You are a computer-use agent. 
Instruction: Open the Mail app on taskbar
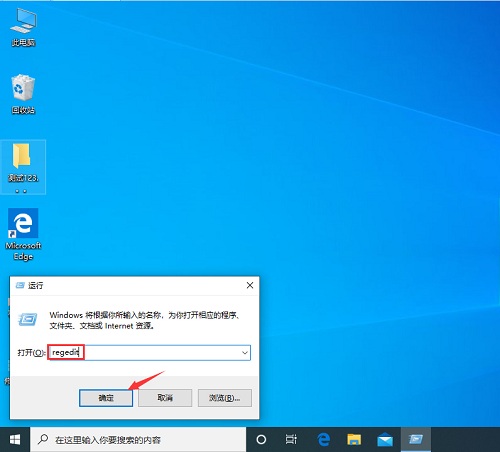tap(385, 440)
